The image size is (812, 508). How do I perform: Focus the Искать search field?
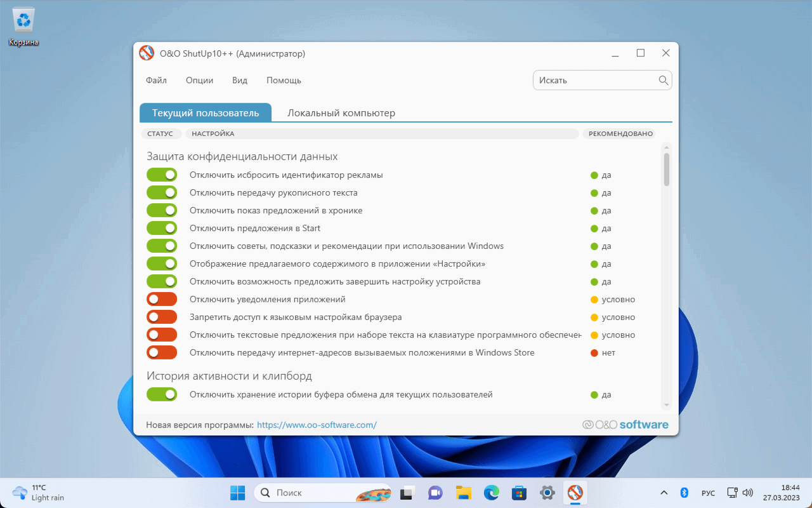602,80
